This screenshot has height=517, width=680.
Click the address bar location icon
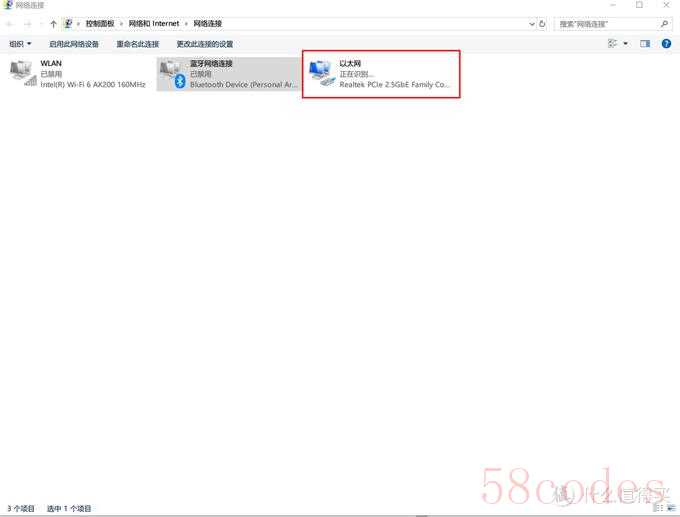pyautogui.click(x=68, y=24)
